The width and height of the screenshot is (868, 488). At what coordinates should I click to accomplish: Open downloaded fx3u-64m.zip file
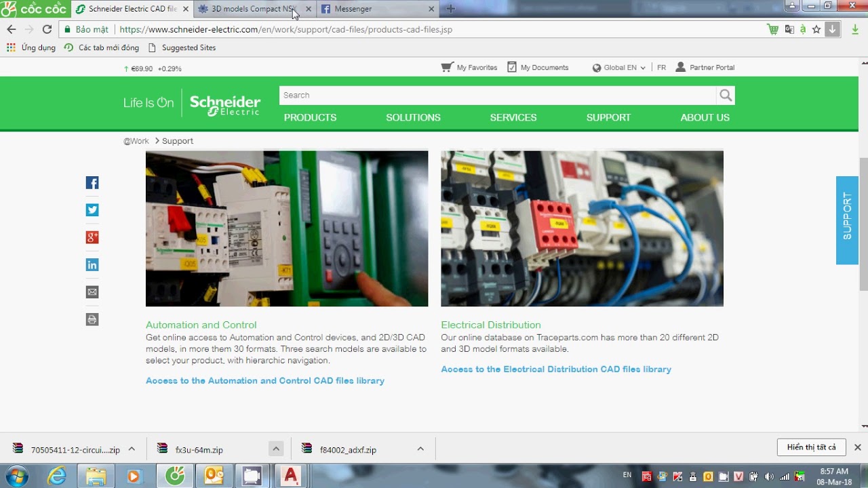click(199, 449)
